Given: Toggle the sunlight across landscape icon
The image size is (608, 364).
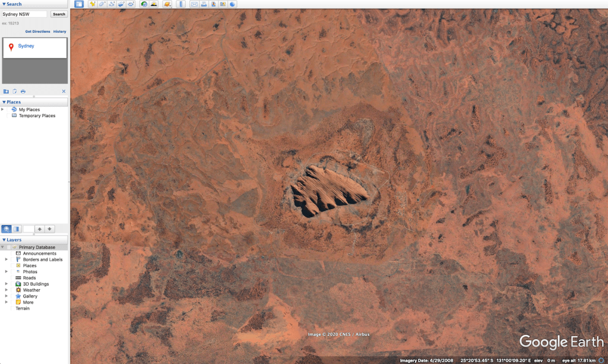Looking at the screenshot, I should tap(154, 4).
